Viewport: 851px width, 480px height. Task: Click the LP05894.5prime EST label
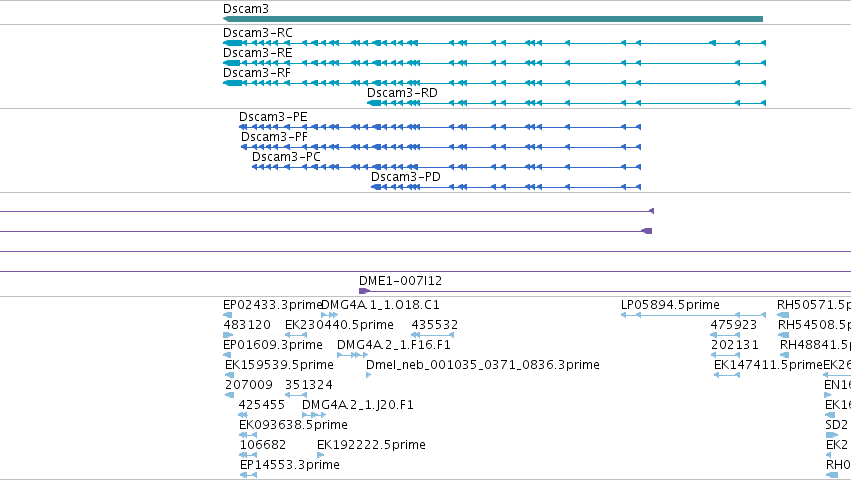670,305
